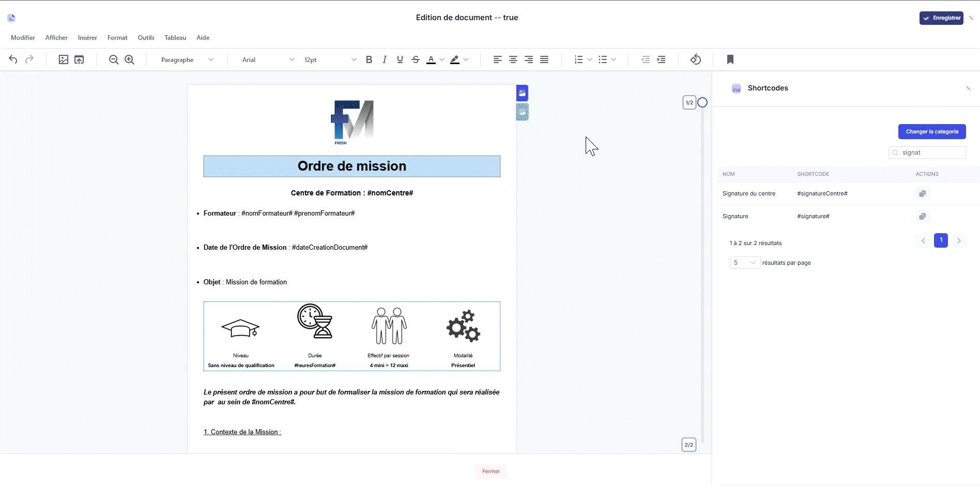This screenshot has width=980, height=486.
Task: Click the shortcode search field
Action: tap(930, 153)
